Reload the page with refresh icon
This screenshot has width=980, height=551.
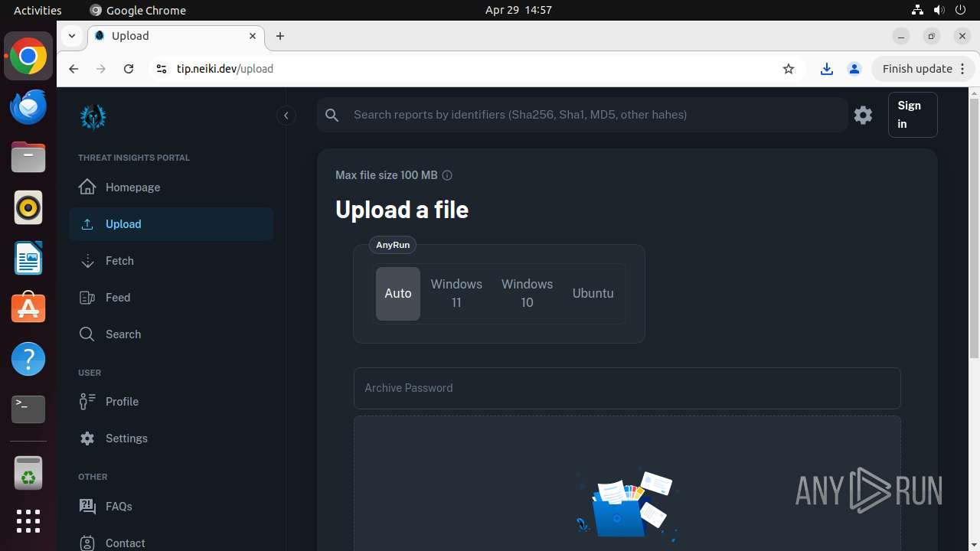(129, 69)
